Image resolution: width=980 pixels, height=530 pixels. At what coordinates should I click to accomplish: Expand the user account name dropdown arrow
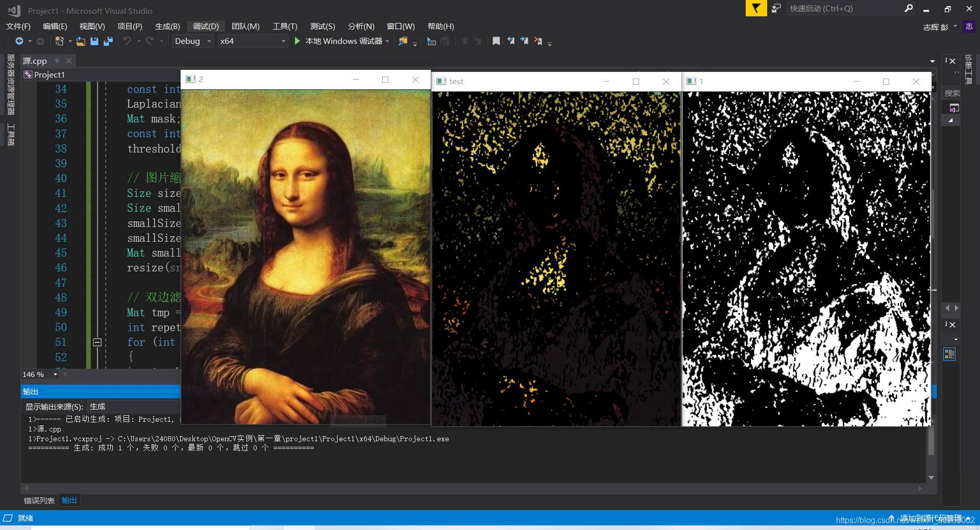(x=955, y=26)
